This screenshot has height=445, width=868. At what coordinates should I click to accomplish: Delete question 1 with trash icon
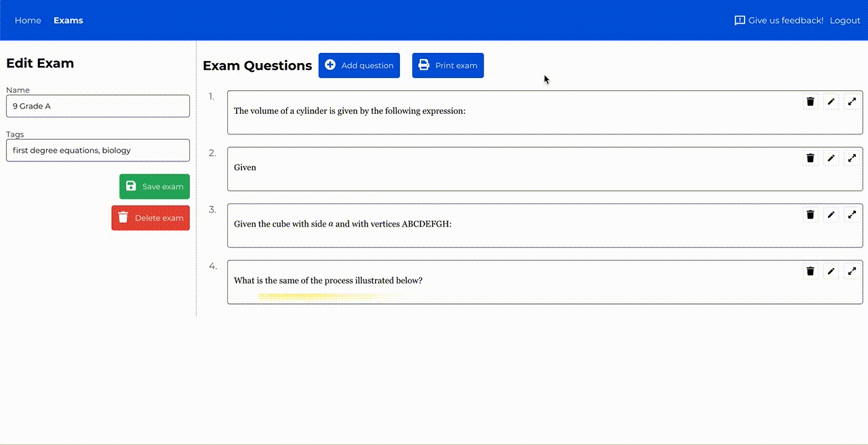(x=810, y=102)
